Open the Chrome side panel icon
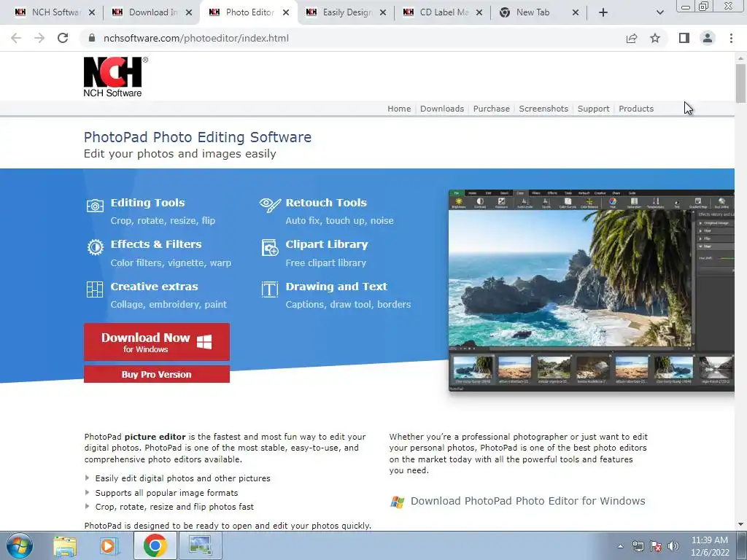 [684, 38]
